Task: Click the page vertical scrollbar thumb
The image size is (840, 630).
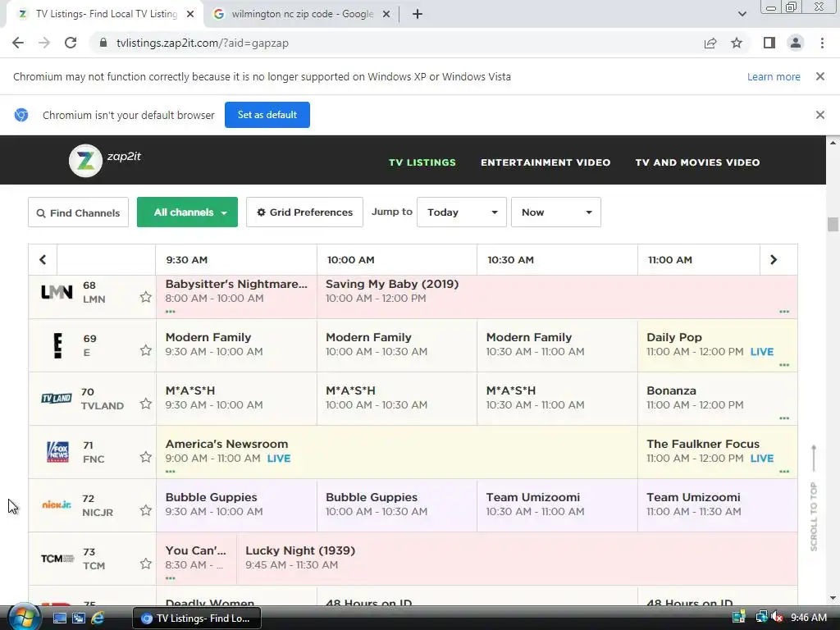Action: click(x=833, y=224)
